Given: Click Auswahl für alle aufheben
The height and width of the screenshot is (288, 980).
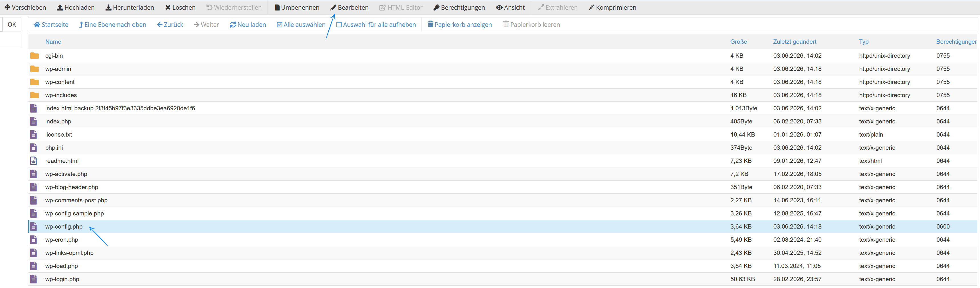Looking at the screenshot, I should click(x=376, y=25).
